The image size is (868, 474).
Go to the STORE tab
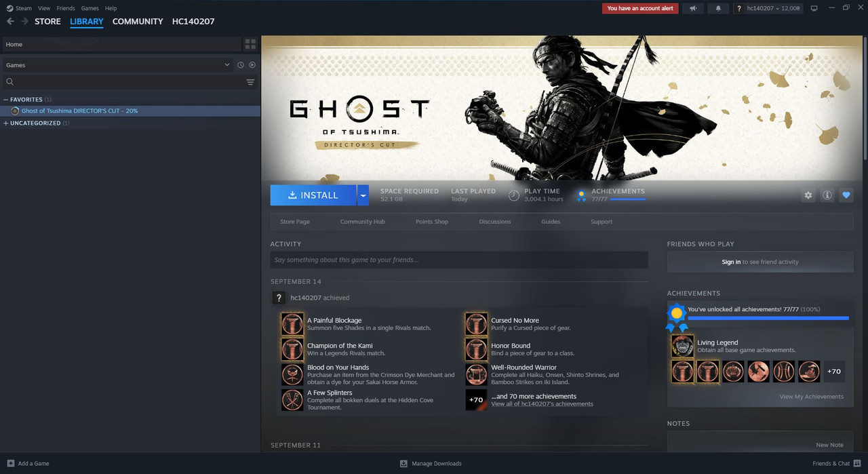coord(47,22)
